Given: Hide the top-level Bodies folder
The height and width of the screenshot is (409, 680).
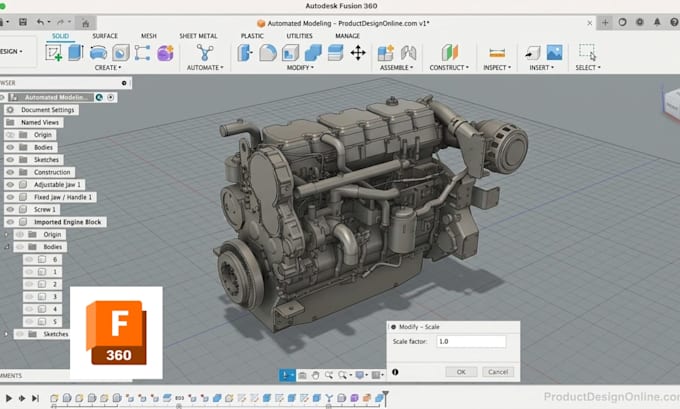Looking at the screenshot, I should click(x=10, y=147).
